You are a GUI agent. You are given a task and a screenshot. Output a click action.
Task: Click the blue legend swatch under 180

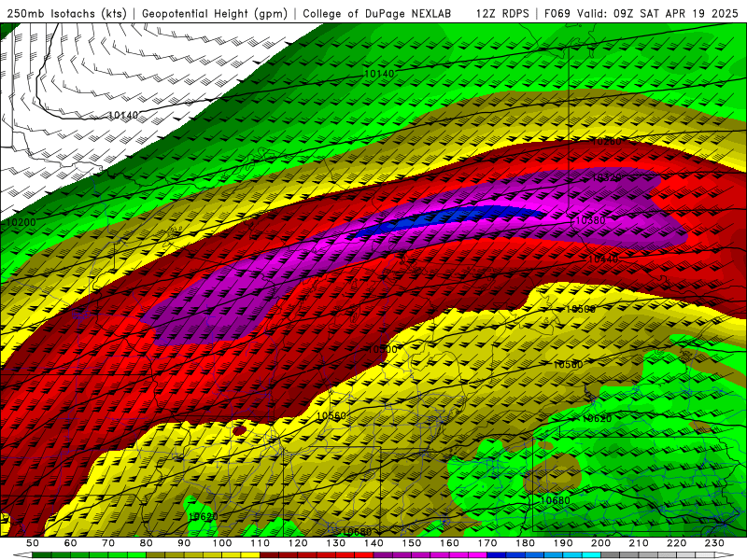(534, 555)
